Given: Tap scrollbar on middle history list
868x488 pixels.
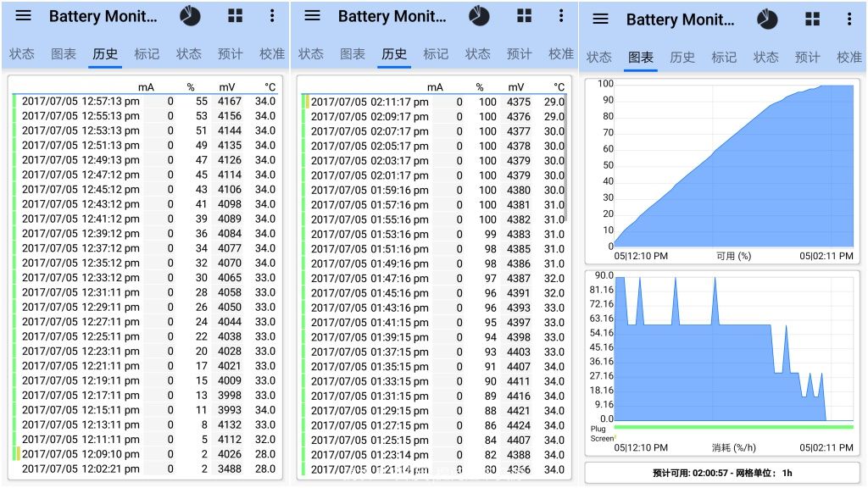Looking at the screenshot, I should (x=565, y=158).
